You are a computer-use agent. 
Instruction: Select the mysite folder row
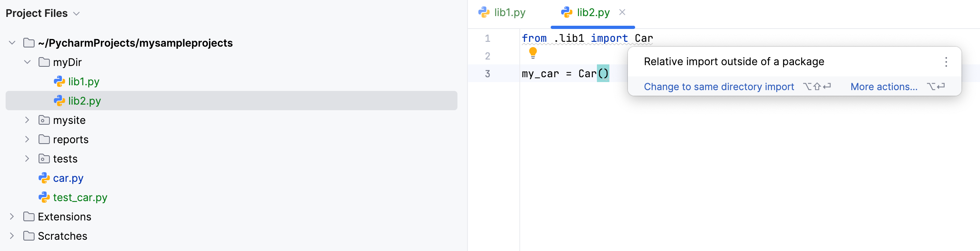point(232,120)
